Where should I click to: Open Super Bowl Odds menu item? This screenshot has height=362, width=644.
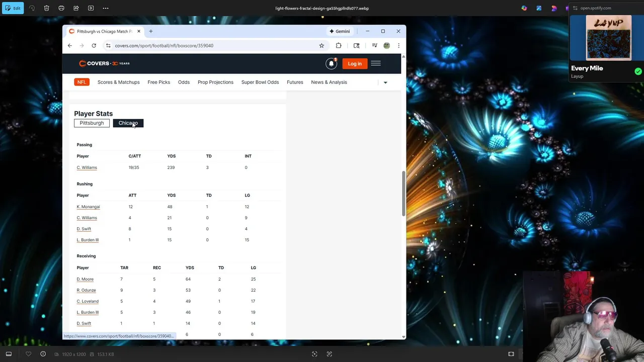point(260,82)
